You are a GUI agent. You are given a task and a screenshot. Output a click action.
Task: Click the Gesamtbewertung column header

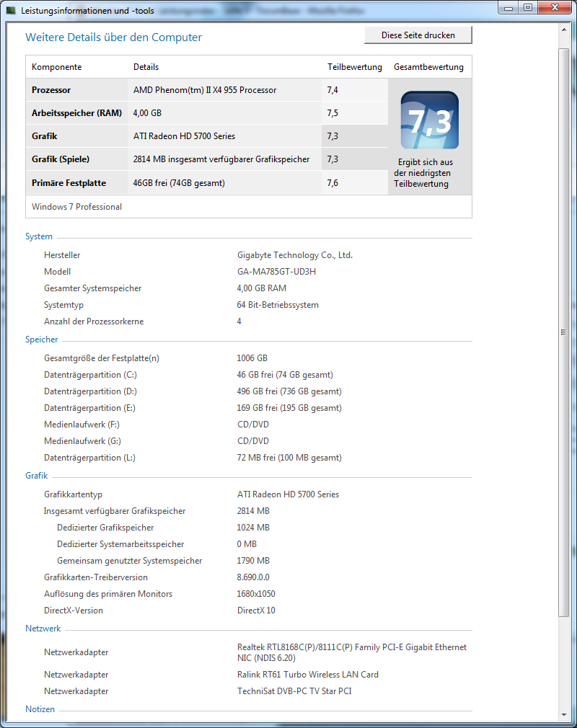click(429, 67)
